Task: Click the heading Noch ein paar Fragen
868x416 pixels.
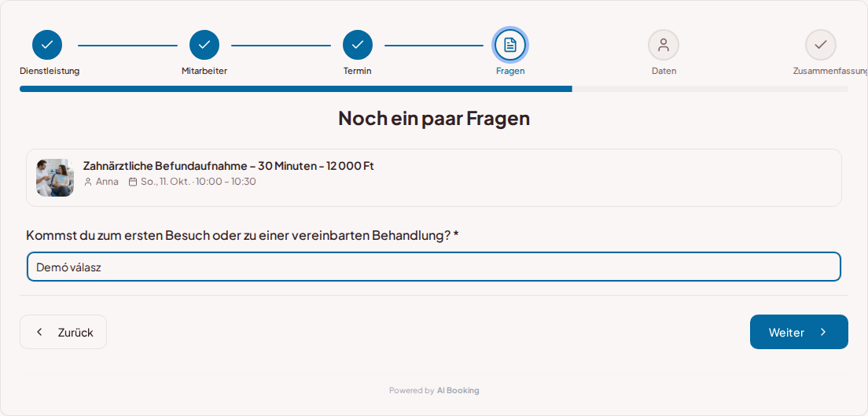Action: (x=434, y=119)
